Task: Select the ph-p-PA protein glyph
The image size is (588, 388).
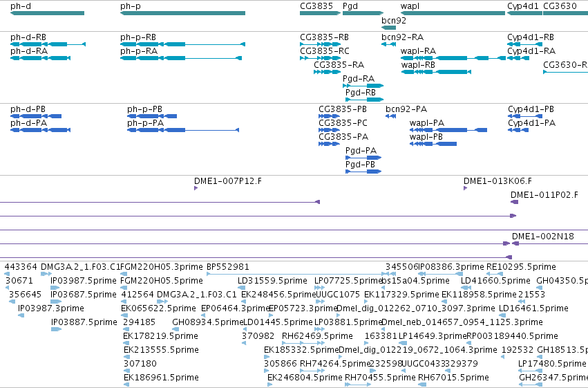Action: click(x=183, y=130)
